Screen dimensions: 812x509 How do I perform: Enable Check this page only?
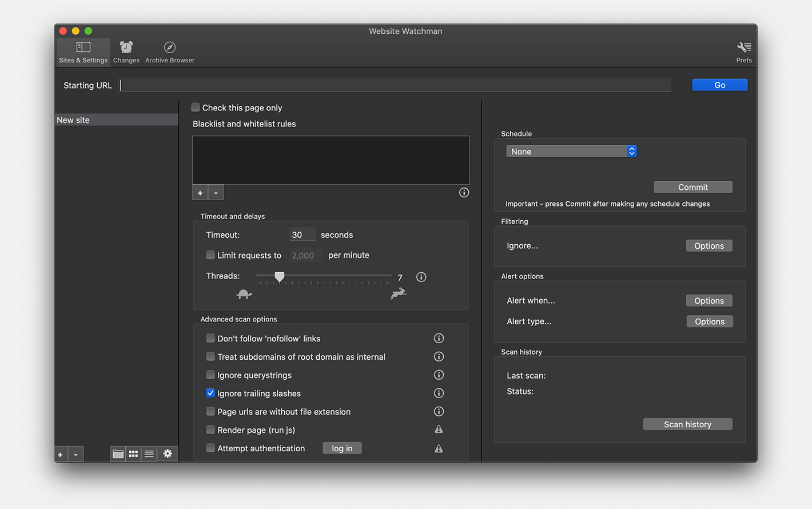click(196, 108)
